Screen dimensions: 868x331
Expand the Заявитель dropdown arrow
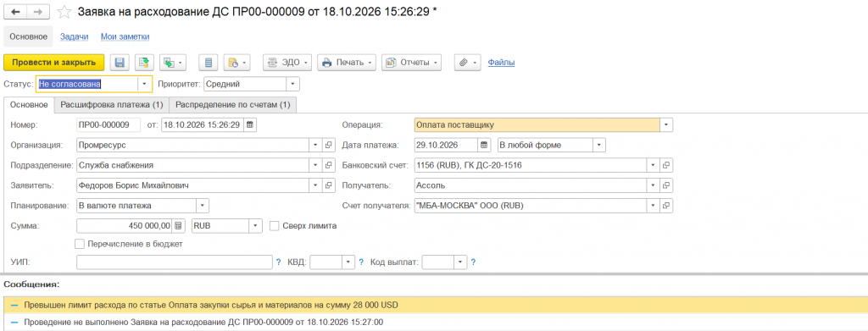[315, 185]
